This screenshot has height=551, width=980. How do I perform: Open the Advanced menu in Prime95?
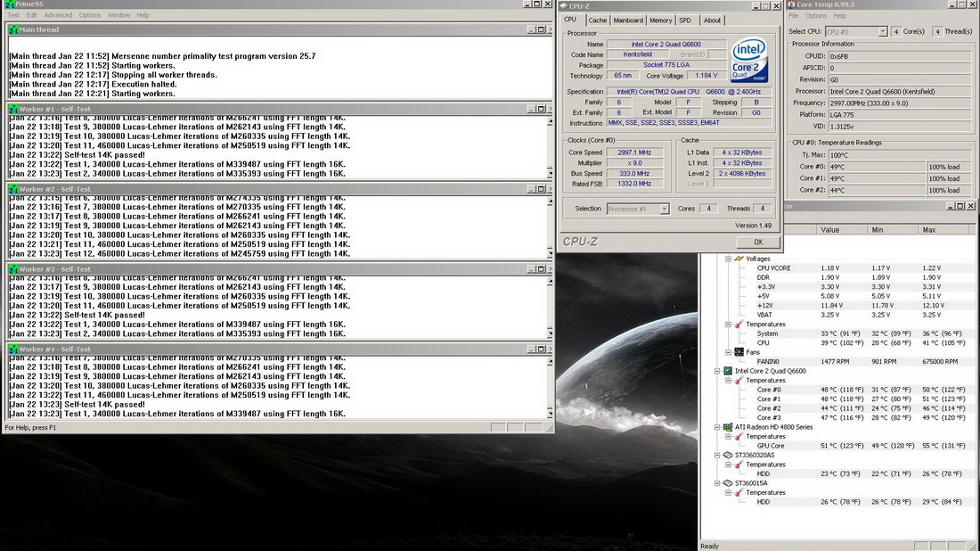click(58, 15)
